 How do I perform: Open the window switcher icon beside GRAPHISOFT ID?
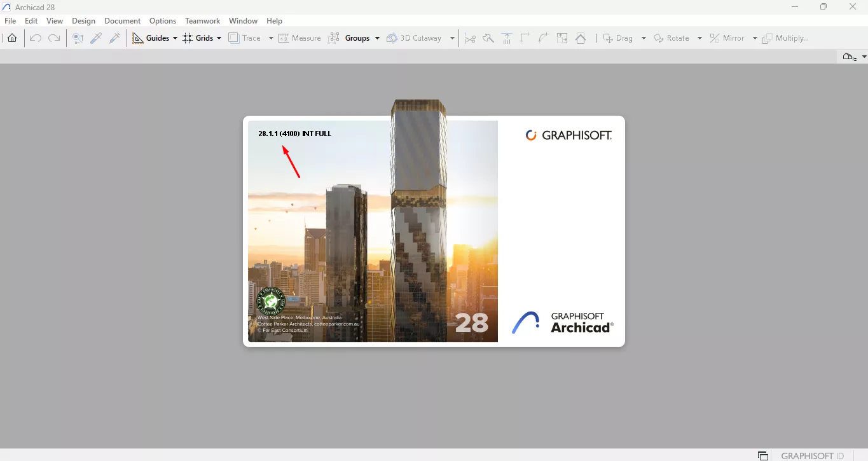click(763, 456)
